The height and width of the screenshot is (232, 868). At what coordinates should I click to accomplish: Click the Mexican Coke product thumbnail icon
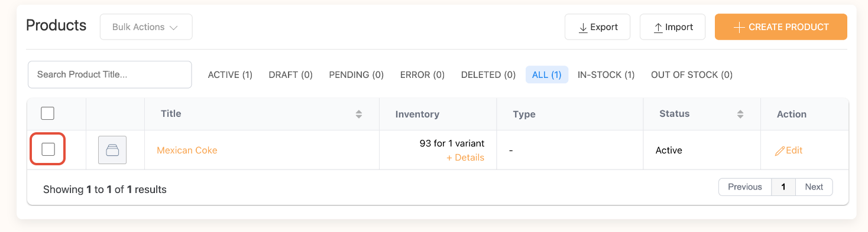pyautogui.click(x=112, y=150)
